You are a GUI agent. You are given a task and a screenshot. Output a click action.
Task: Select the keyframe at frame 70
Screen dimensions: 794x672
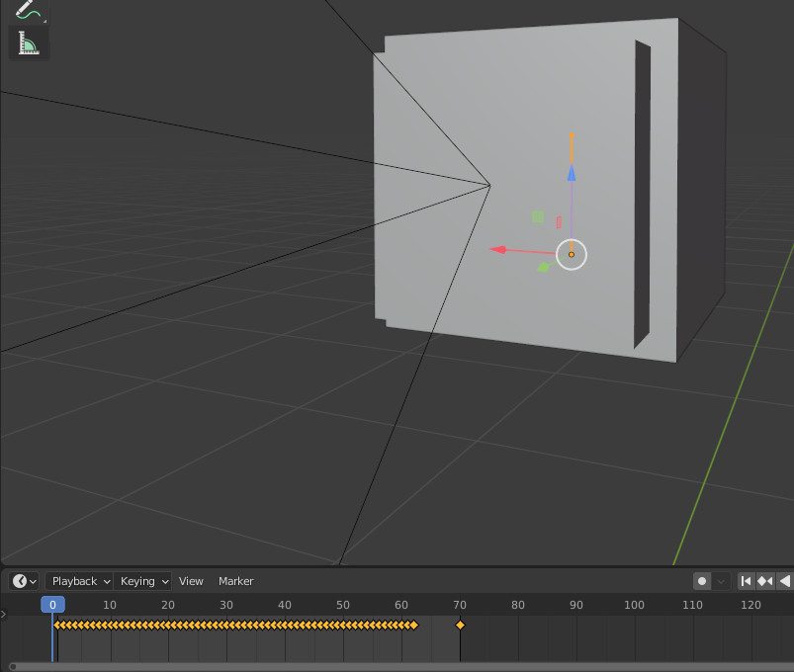pos(460,625)
